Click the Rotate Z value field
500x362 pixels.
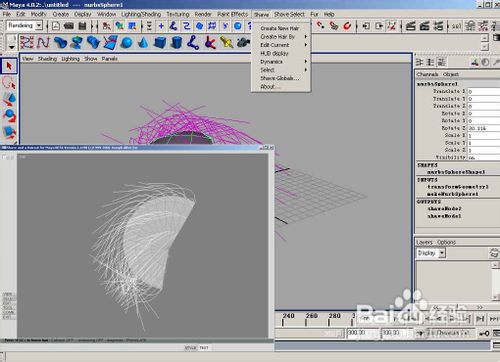483,128
